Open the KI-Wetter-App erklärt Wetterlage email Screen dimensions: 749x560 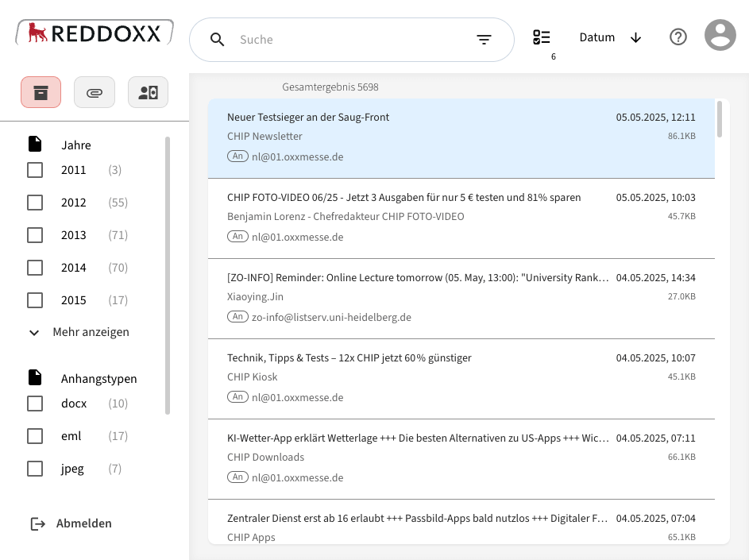coord(461,460)
